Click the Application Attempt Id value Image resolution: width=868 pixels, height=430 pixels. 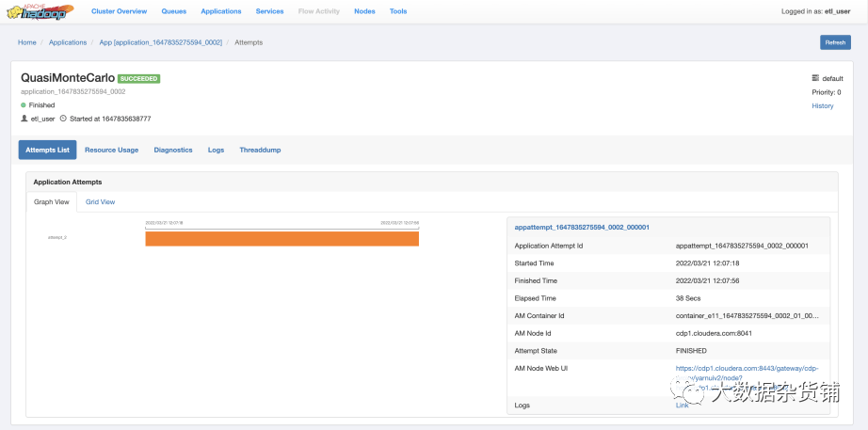(743, 246)
